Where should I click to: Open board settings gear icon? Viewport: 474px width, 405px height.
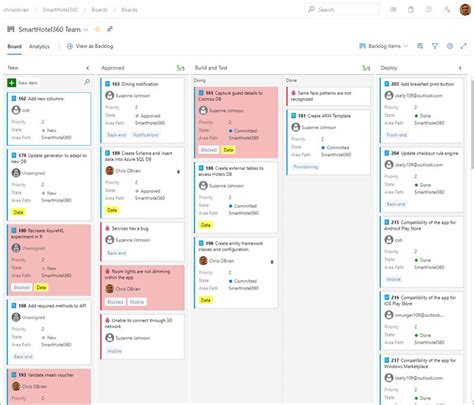coord(450,46)
